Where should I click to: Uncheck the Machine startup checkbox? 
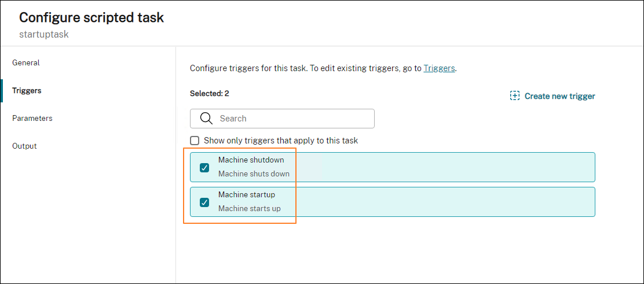point(204,202)
